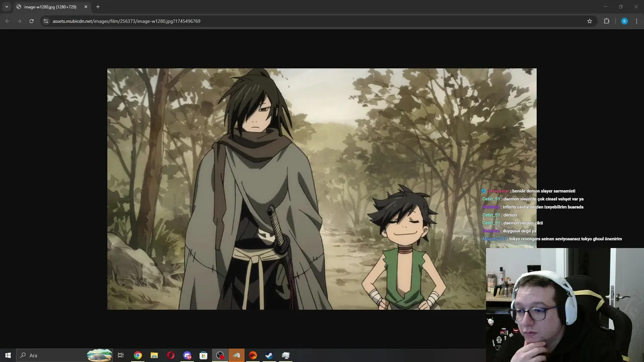Go forward to next page
The height and width of the screenshot is (362, 644).
[19, 21]
